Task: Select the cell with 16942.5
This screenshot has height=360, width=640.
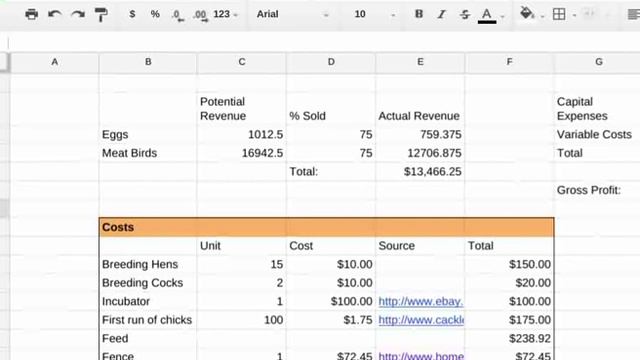Action: [x=242, y=153]
